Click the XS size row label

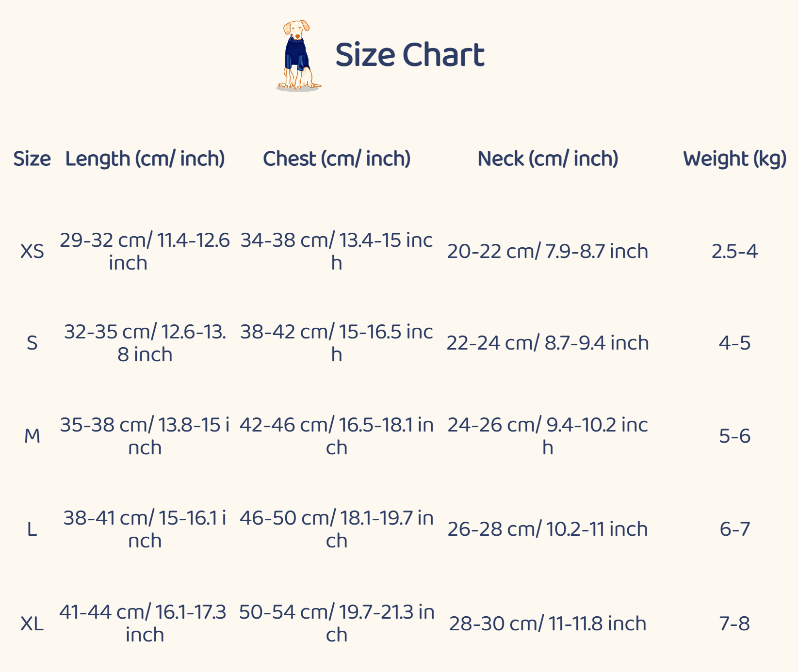pyautogui.click(x=32, y=251)
